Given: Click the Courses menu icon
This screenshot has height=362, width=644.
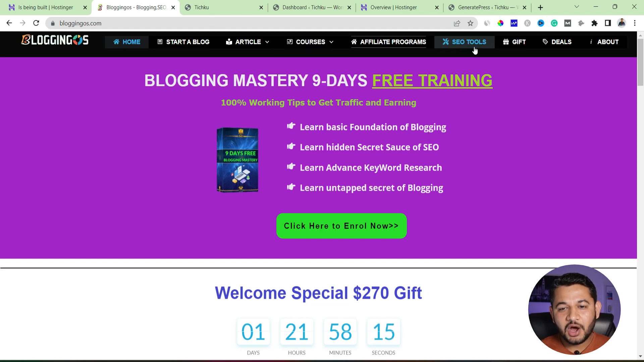Looking at the screenshot, I should click(x=290, y=42).
